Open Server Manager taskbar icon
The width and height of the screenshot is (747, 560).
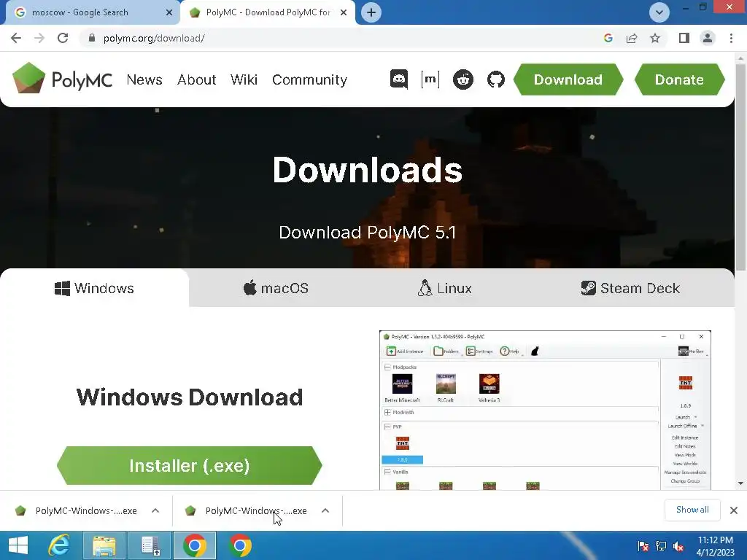[150, 545]
